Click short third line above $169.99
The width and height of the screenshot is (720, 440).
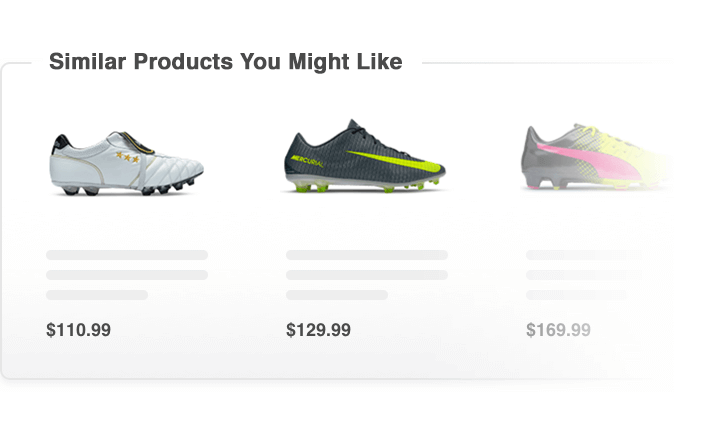point(577,295)
